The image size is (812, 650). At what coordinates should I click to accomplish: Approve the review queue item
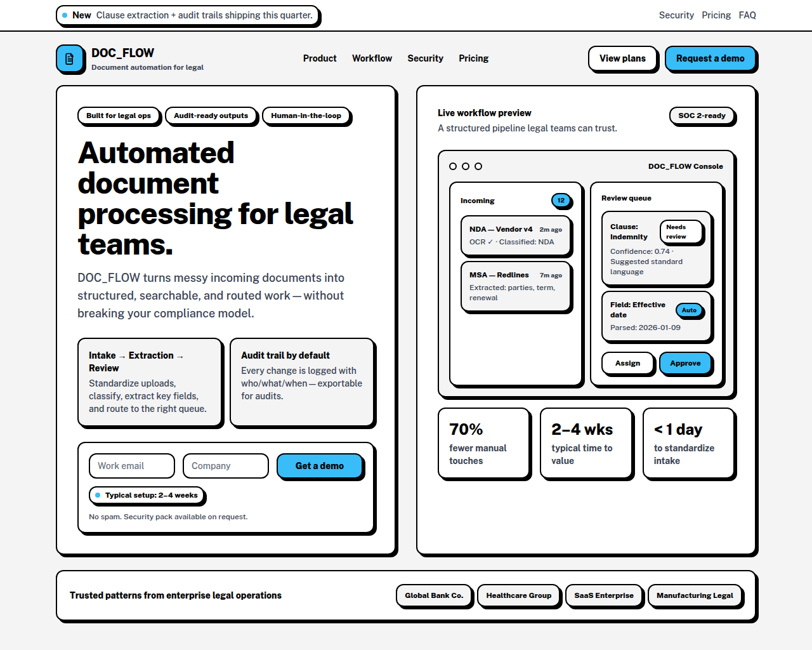(x=685, y=363)
